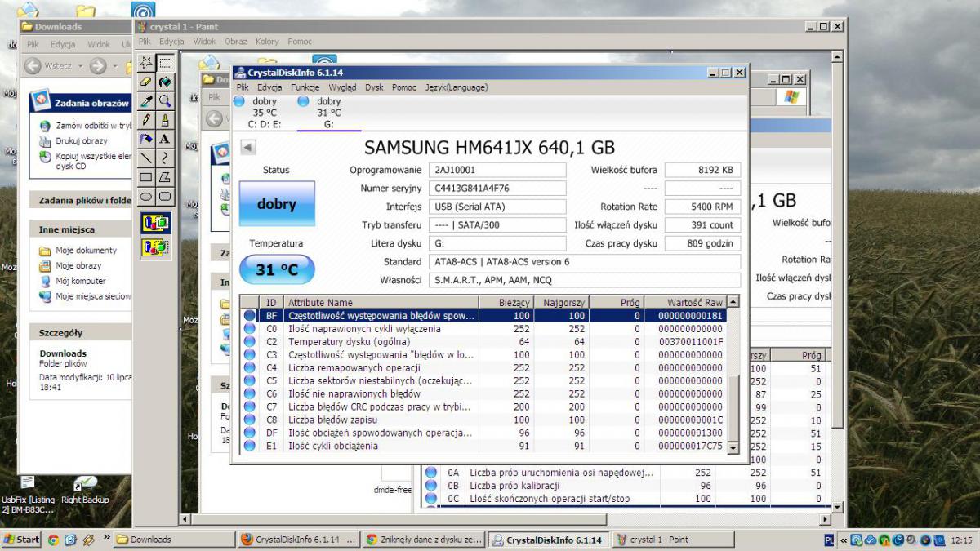
Task: Expand hidden system tray icons arrow
Action: click(x=844, y=540)
